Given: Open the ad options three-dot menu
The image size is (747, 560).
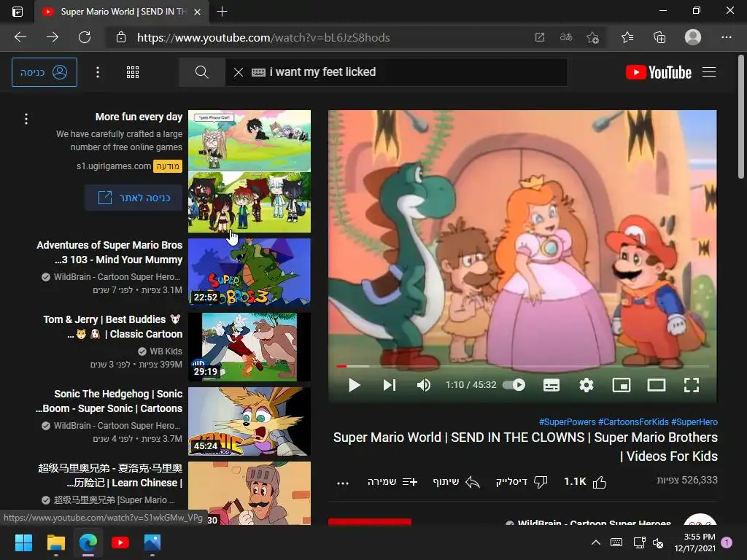Looking at the screenshot, I should pos(26,119).
